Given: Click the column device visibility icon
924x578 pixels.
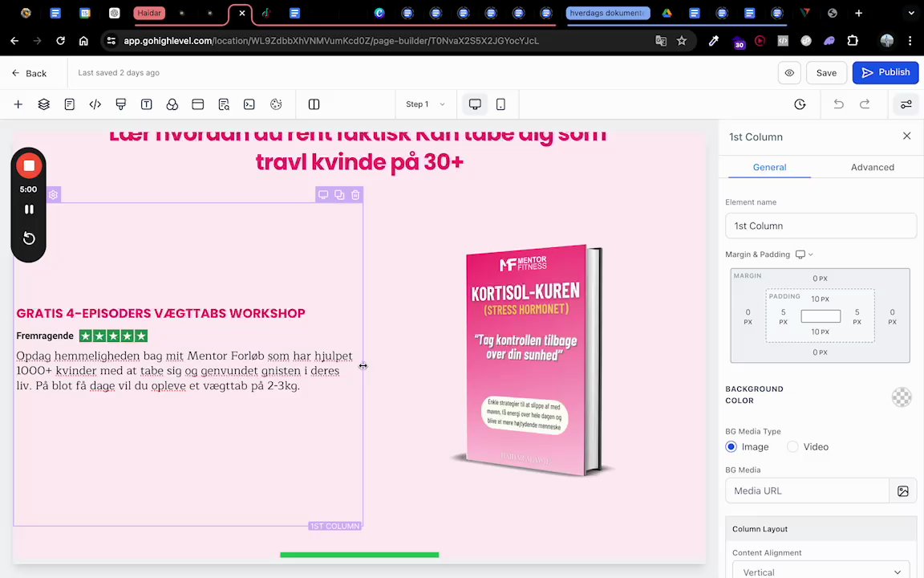Looking at the screenshot, I should pyautogui.click(x=323, y=194).
